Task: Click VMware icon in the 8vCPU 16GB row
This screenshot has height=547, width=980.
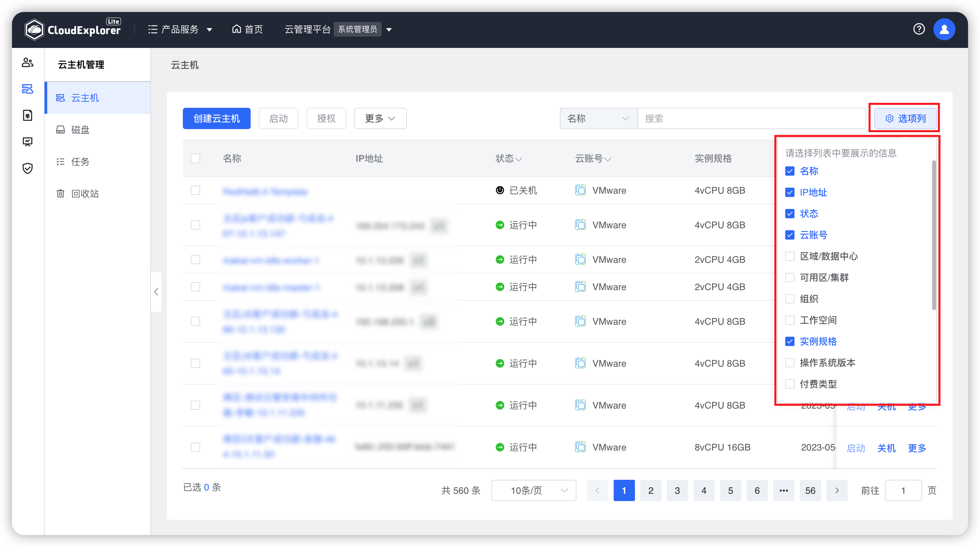Action: tap(580, 447)
